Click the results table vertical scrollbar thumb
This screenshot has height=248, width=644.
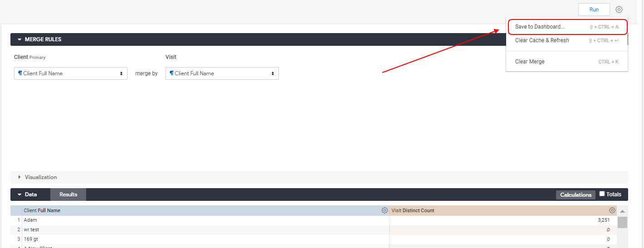click(622, 222)
